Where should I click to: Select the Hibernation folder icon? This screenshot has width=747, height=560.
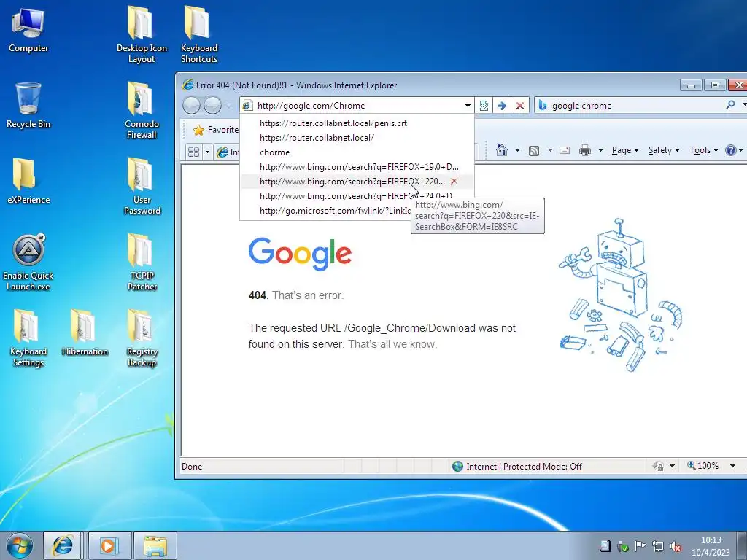(x=85, y=332)
